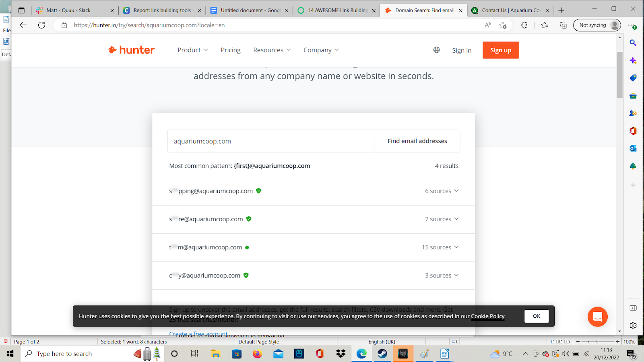Open a new browser tab

pos(561,10)
